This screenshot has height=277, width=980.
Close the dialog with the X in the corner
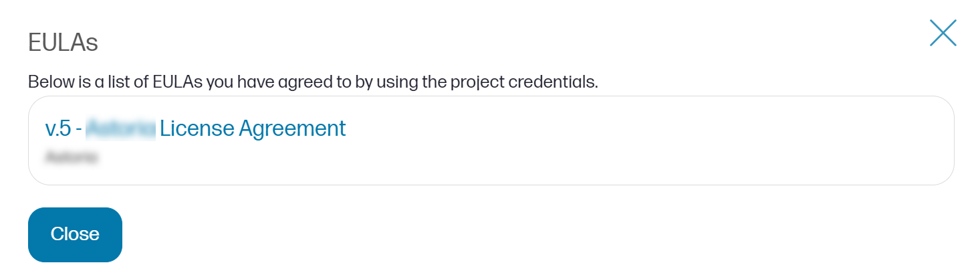943,33
